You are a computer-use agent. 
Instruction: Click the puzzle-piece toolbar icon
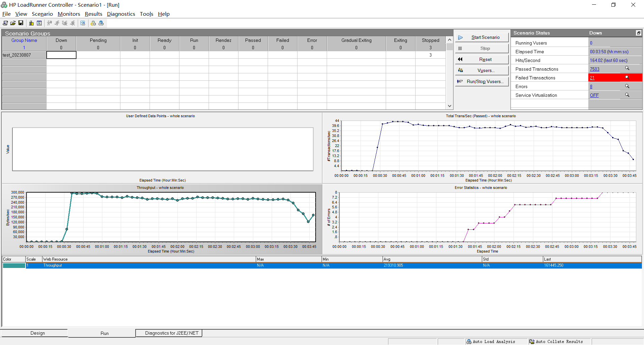tap(83, 23)
